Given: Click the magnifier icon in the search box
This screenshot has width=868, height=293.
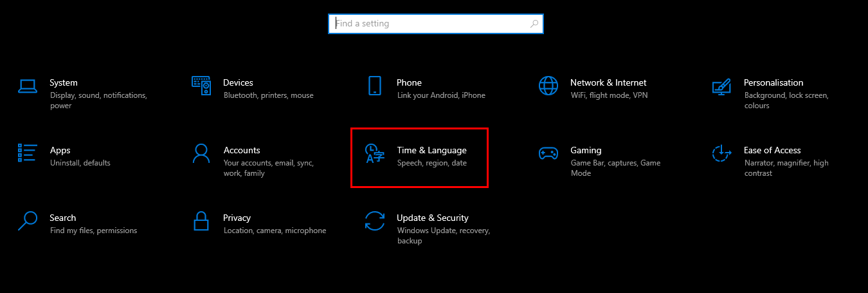Looking at the screenshot, I should coord(534,24).
